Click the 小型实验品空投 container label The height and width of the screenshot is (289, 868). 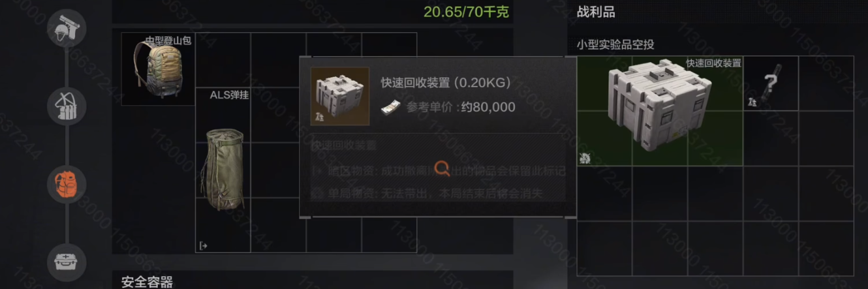615,44
